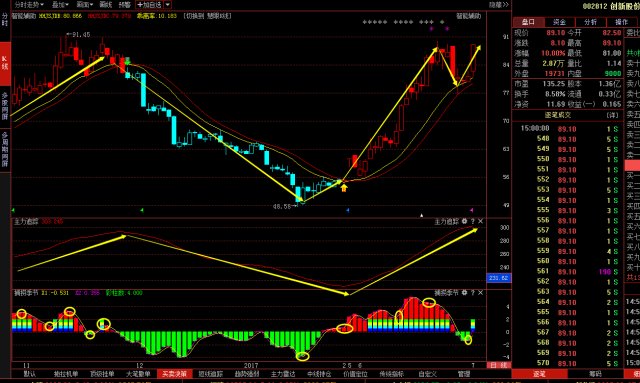Screen dimensions: 640x383
Task: Select the 操作 tab in quote panel
Action: point(621,22)
